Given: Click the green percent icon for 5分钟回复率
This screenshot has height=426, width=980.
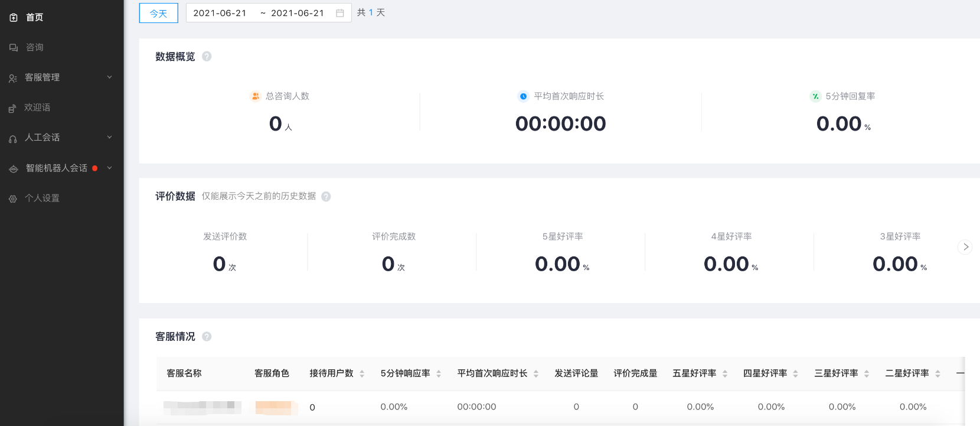Looking at the screenshot, I should click(x=815, y=96).
